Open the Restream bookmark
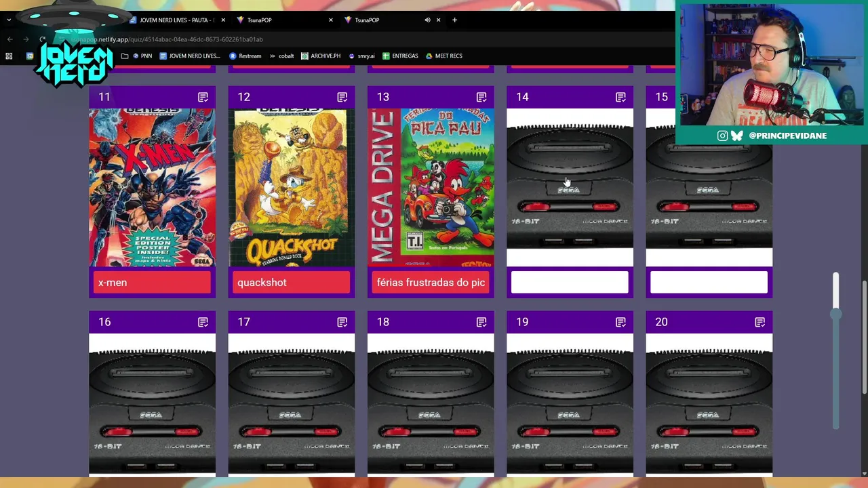The image size is (868, 488). tap(245, 56)
